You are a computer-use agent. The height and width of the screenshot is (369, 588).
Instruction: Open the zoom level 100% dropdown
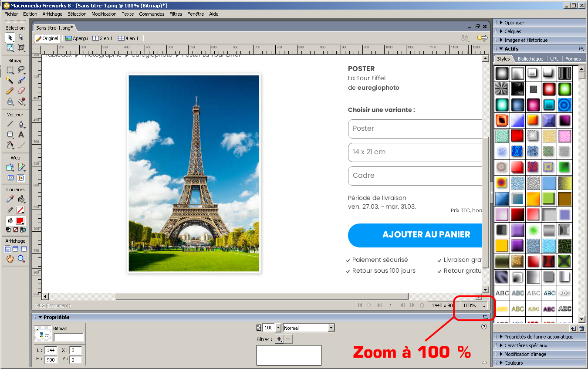[483, 306]
